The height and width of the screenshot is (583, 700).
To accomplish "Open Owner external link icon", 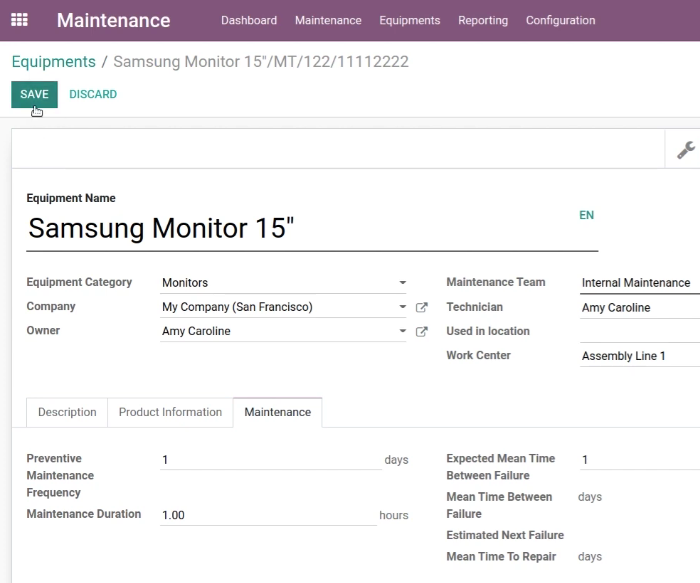I will click(x=421, y=331).
